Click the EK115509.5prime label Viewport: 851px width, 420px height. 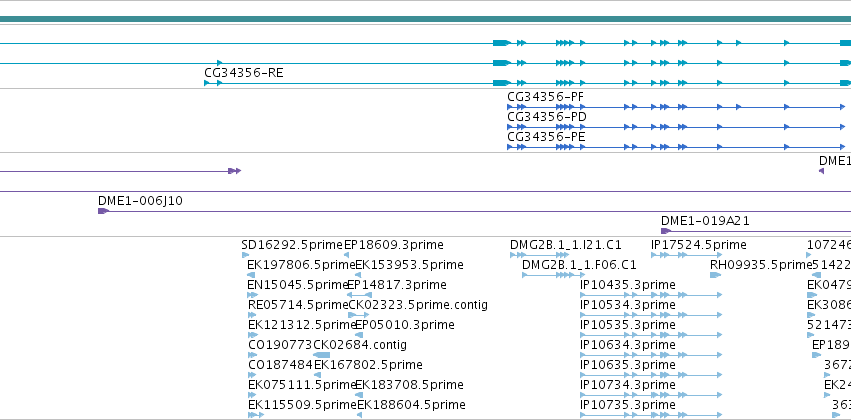(x=302, y=405)
